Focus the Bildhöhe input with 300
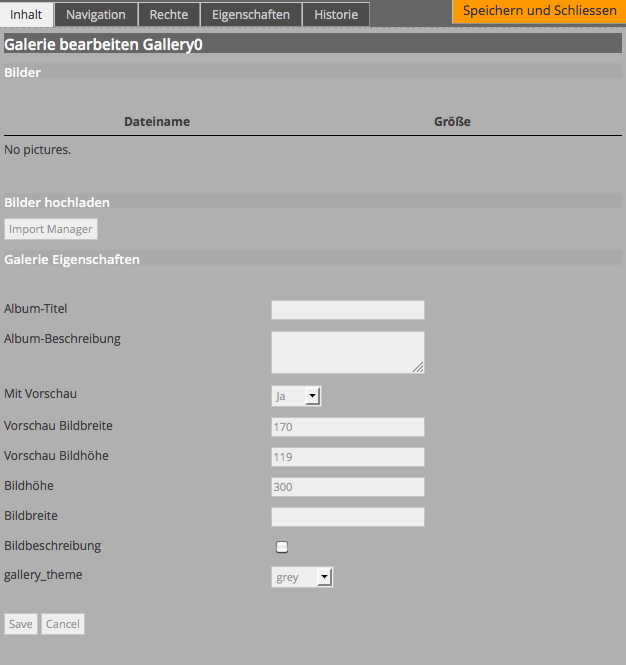The image size is (626, 665). coord(347,487)
